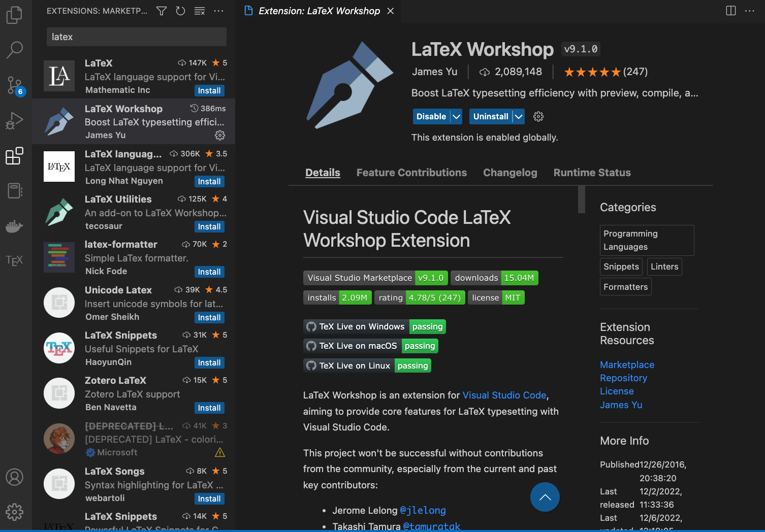Open the Accounts menu icon
Image resolution: width=765 pixels, height=532 pixels.
point(14,477)
